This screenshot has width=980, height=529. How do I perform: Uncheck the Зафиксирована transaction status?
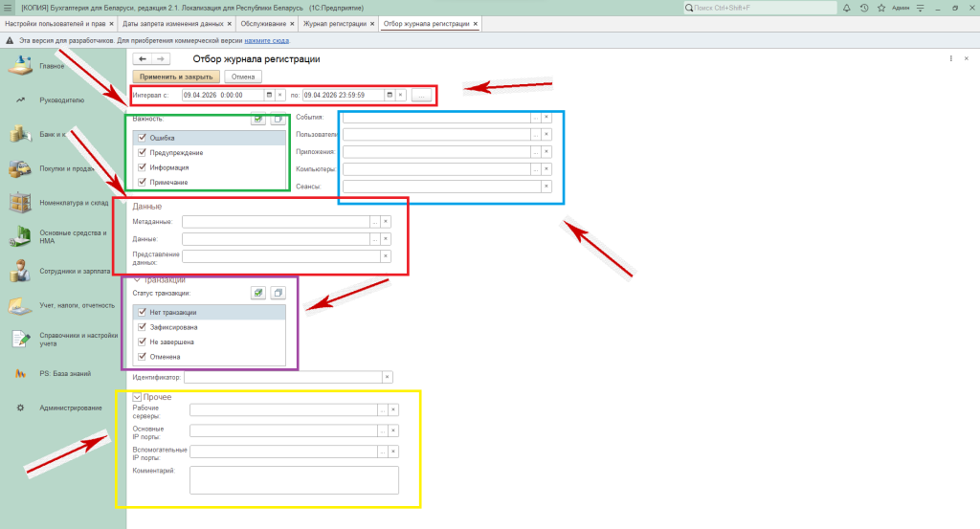[x=143, y=327]
